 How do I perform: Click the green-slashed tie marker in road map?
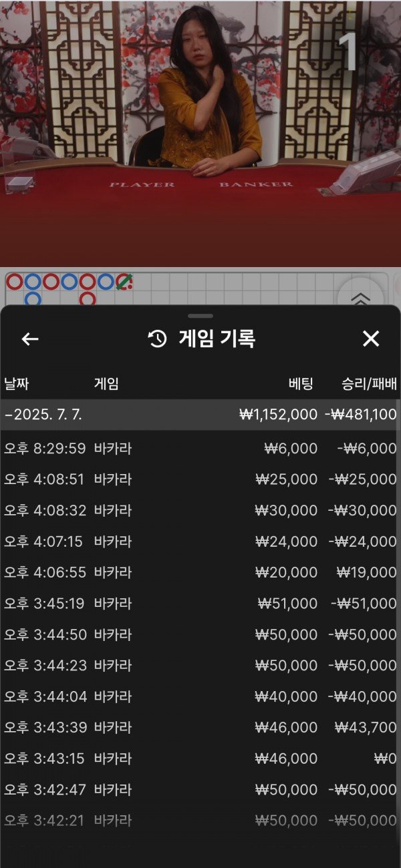click(124, 282)
